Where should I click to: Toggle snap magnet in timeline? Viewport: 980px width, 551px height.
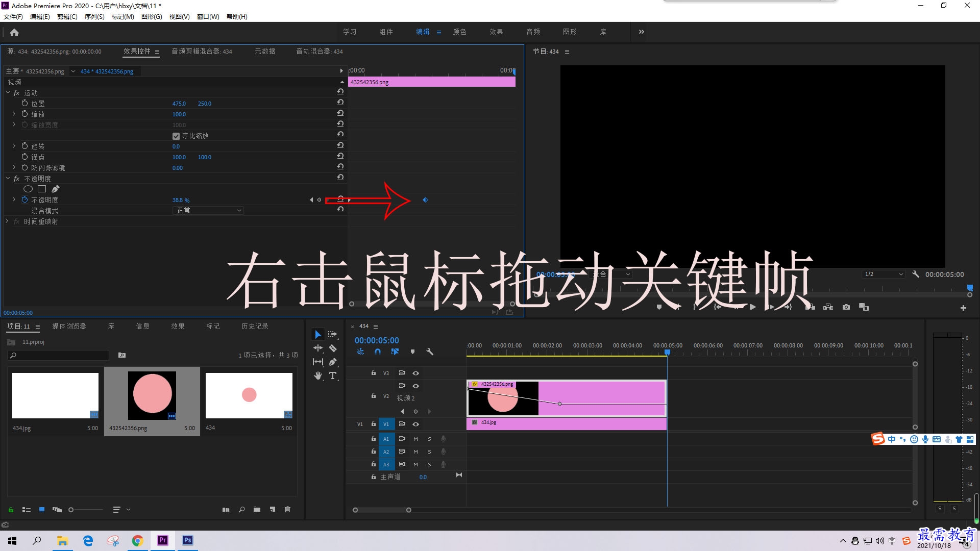378,352
